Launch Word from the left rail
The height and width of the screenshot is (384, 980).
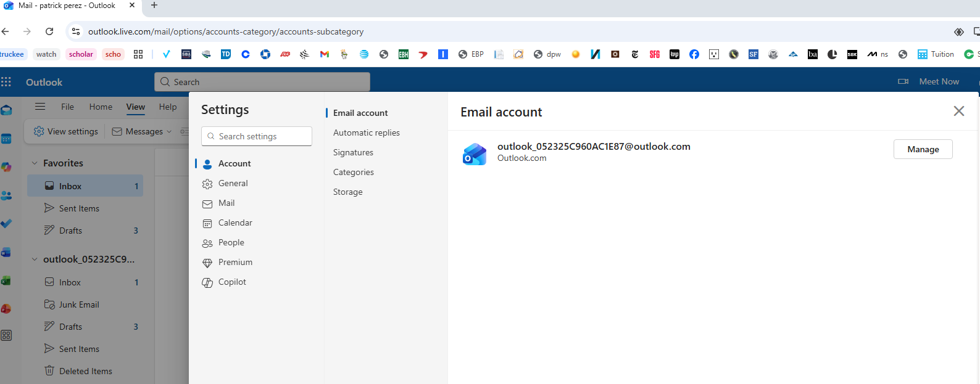point(6,252)
